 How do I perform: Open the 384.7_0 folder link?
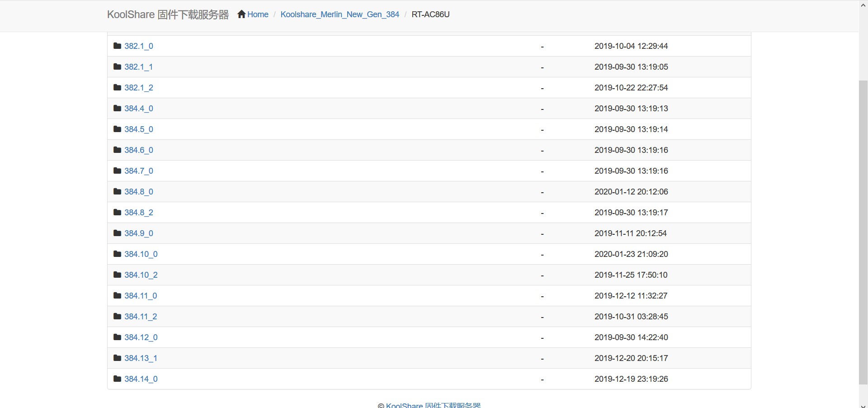pos(139,171)
